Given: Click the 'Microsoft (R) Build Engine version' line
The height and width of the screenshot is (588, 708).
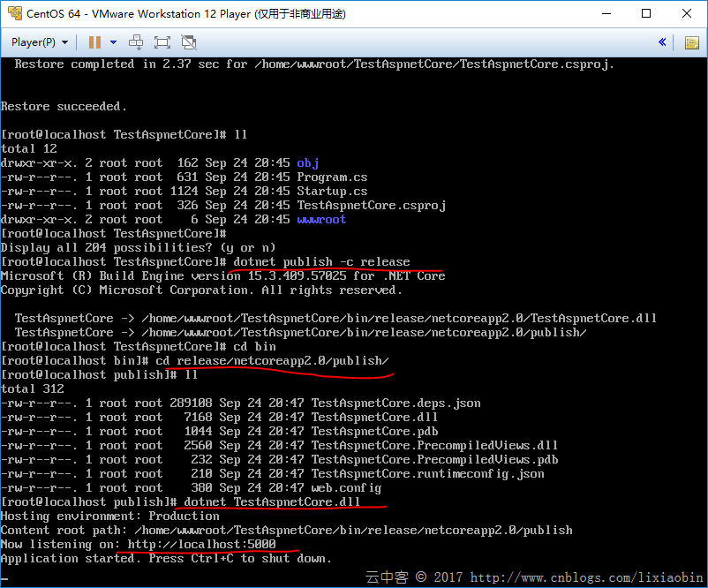Looking at the screenshot, I should 223,276.
